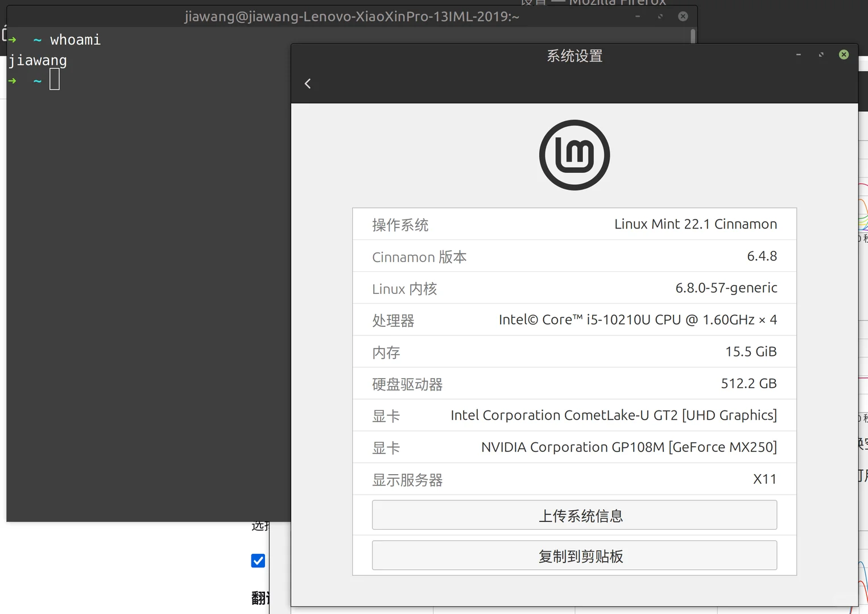Uncheck the blue checkbox in the Firefox page

pyautogui.click(x=258, y=561)
